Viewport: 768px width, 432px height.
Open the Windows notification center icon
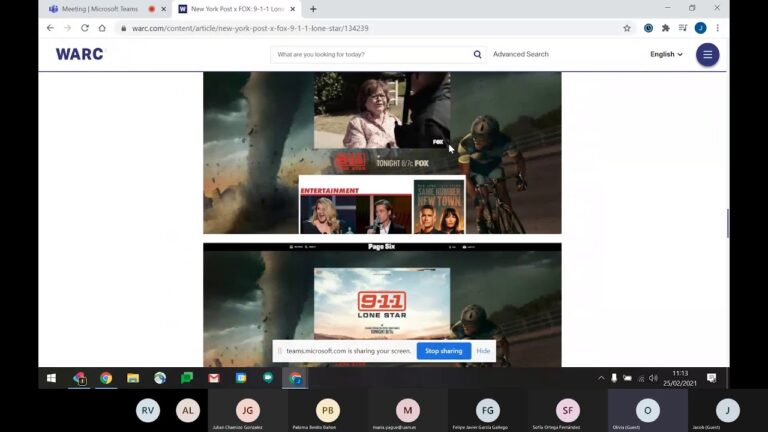coord(712,378)
